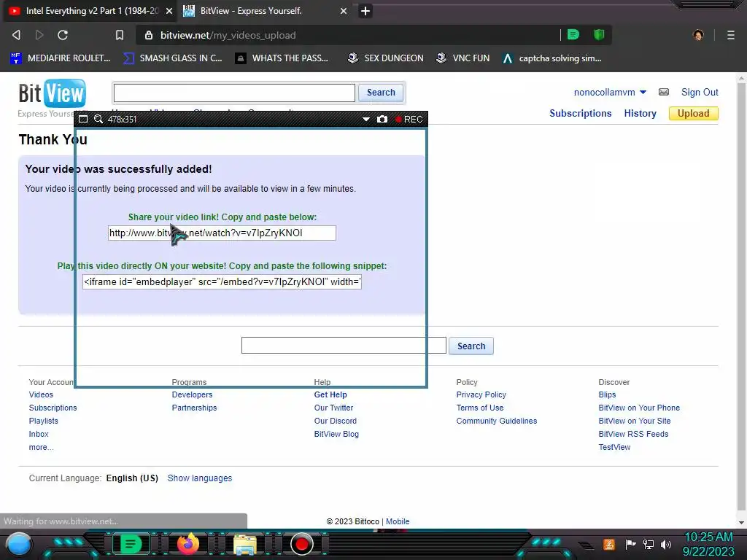This screenshot has height=560, width=747.
Task: Go back with the browser back arrow
Action: point(16,35)
